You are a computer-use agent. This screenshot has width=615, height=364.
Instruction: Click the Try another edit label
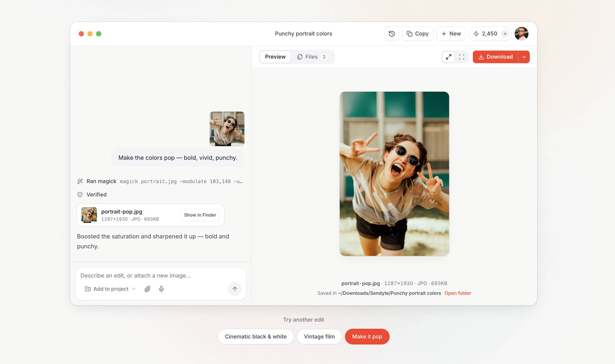(x=303, y=320)
